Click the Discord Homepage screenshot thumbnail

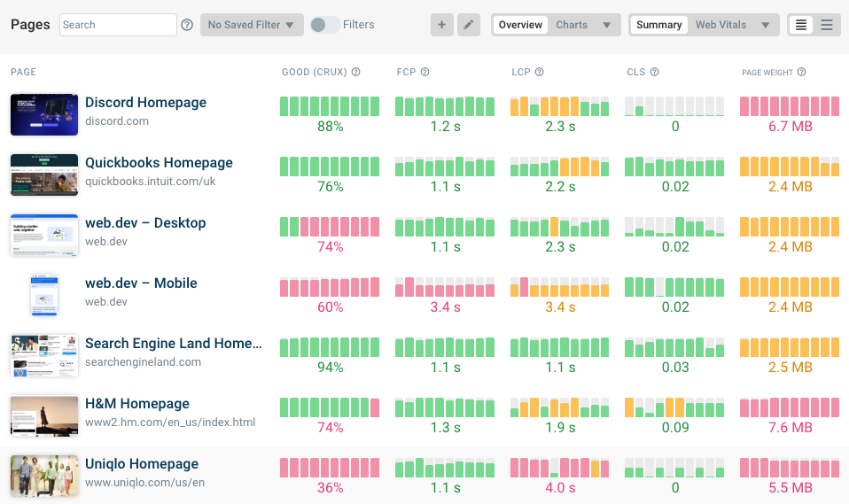pyautogui.click(x=44, y=114)
